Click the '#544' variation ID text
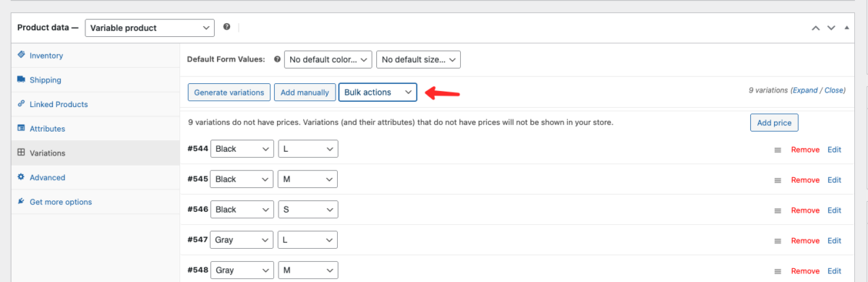868x282 pixels. pyautogui.click(x=197, y=149)
